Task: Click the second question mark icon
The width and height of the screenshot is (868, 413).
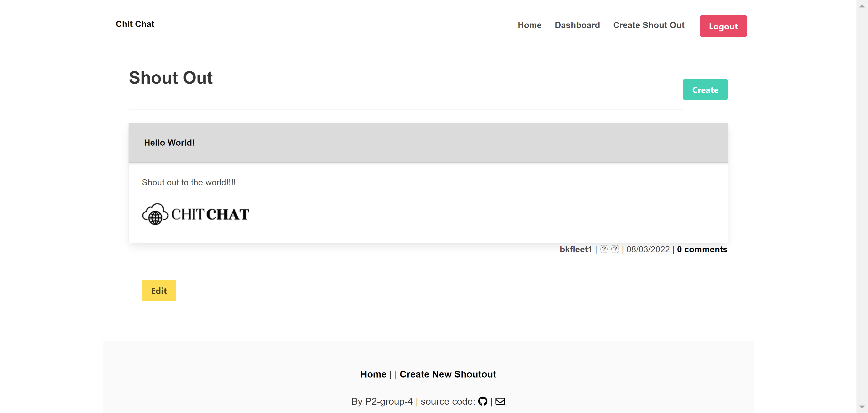Action: point(614,249)
